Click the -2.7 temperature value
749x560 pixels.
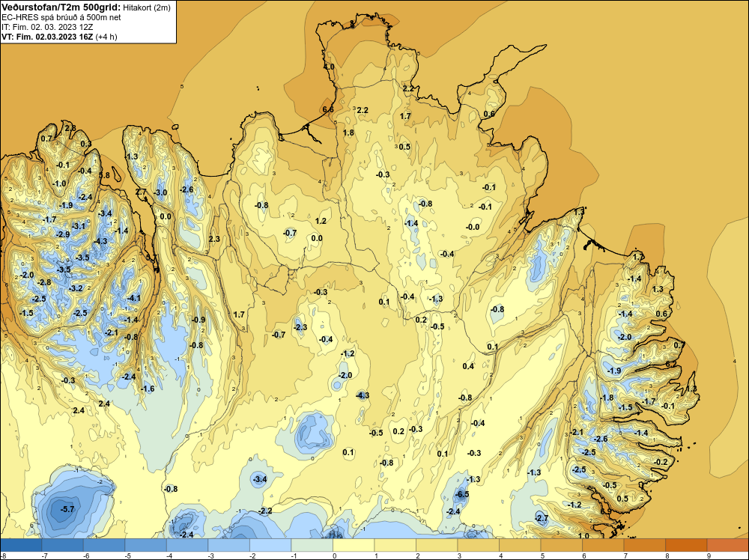542,518
